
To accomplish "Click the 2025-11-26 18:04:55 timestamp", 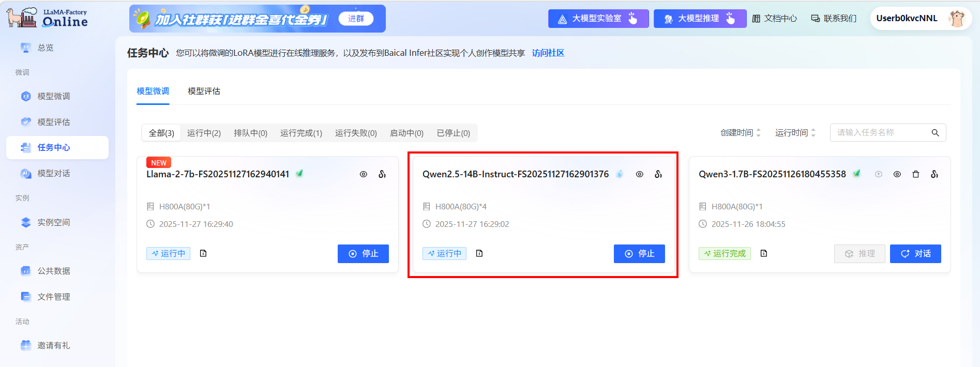I will pos(748,224).
